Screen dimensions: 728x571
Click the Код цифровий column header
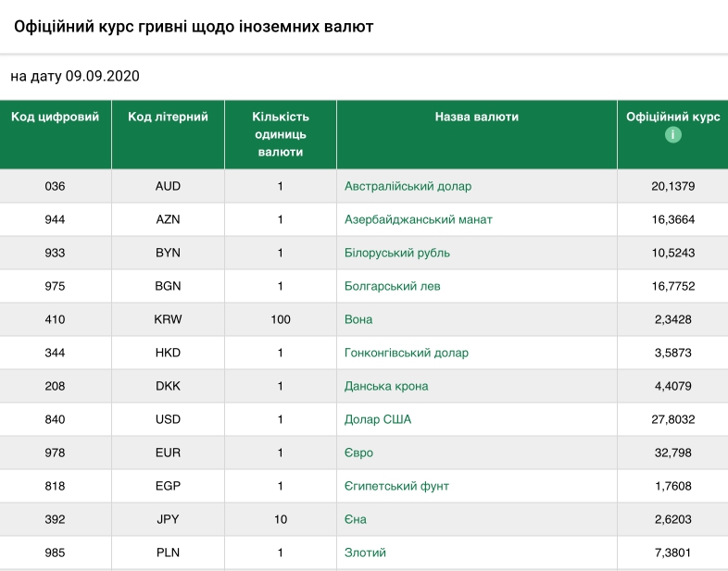coord(55,118)
